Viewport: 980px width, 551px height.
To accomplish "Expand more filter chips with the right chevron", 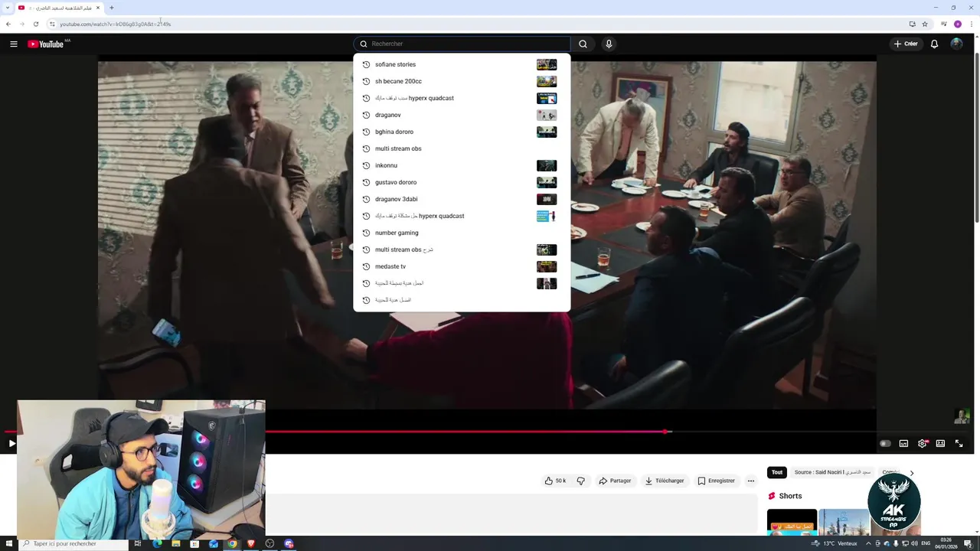I will (x=911, y=473).
